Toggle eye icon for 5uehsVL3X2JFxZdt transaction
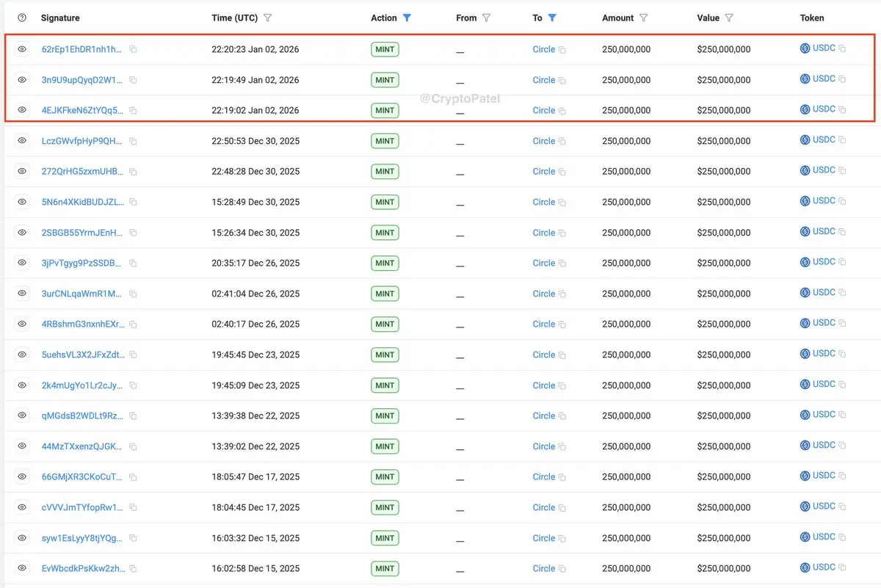881x588 pixels. tap(22, 354)
